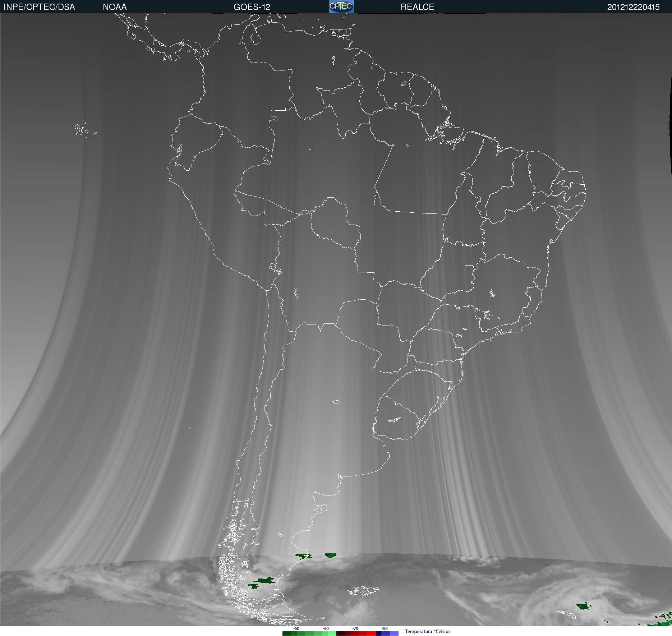Pick the darkest maroon legend swatch
Viewport: 672px width, 636px height.
click(x=340, y=633)
